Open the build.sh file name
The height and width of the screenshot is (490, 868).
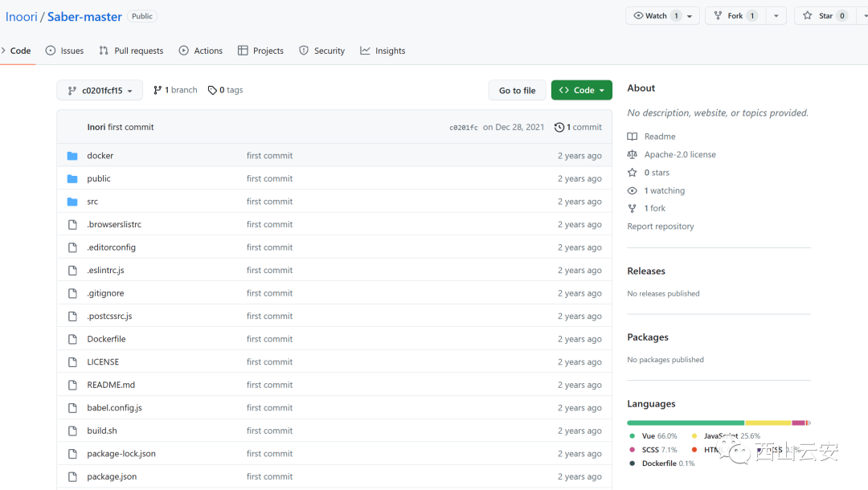[x=102, y=431]
